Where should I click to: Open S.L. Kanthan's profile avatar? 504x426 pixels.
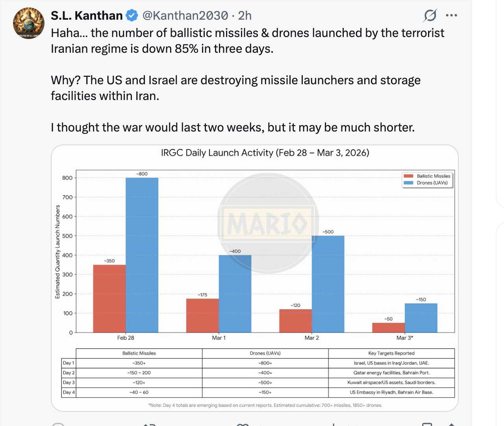click(28, 23)
